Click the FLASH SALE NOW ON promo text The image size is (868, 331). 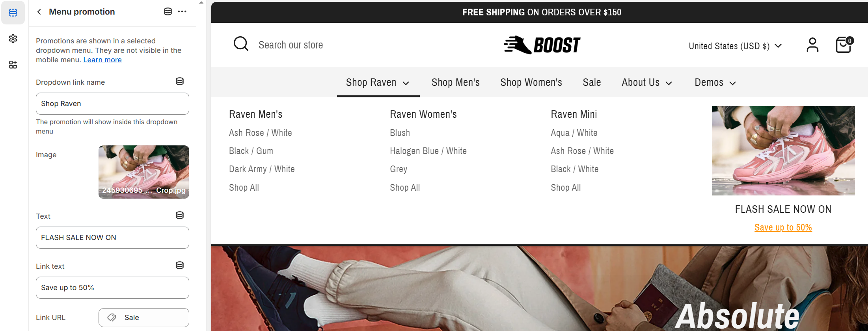[x=783, y=209]
